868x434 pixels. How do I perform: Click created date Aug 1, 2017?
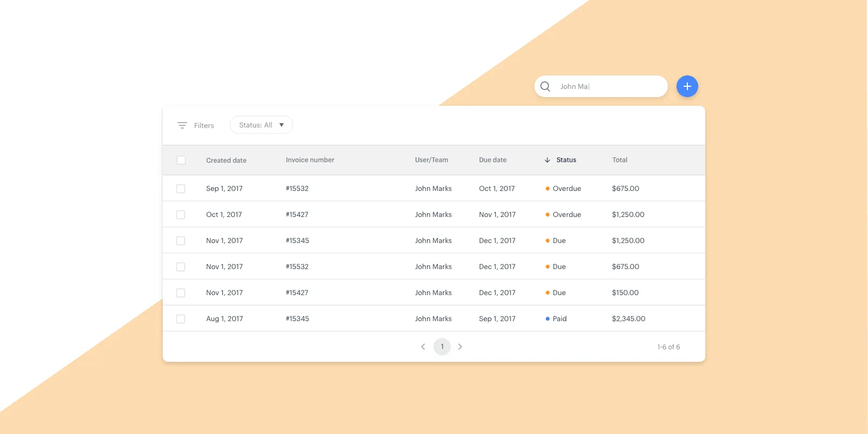(225, 319)
